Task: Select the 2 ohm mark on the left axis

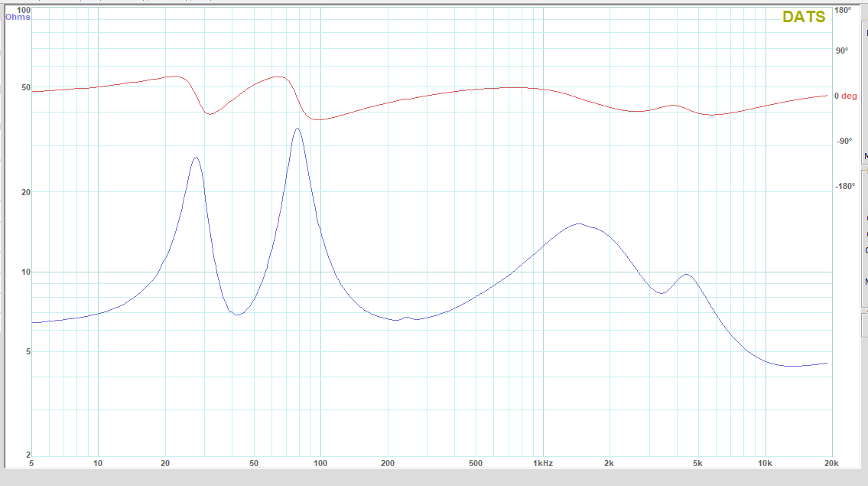Action: coord(28,455)
